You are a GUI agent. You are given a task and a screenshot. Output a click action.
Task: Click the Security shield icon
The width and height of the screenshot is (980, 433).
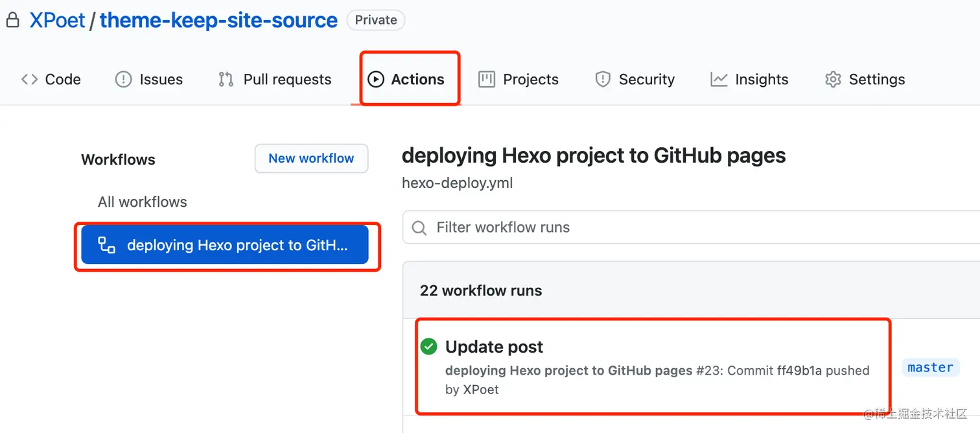pos(602,79)
